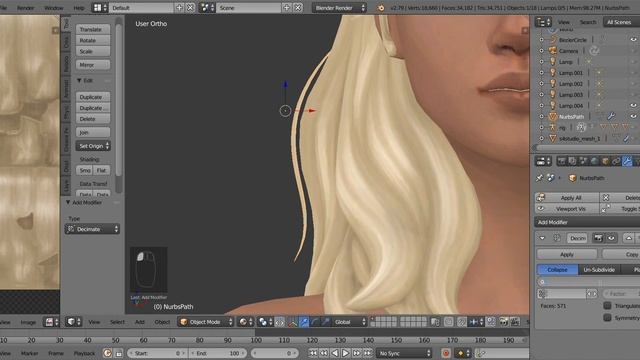Viewport: 640px width, 360px height.
Task: Click the pin icon in properties context row
Action: click(540, 178)
